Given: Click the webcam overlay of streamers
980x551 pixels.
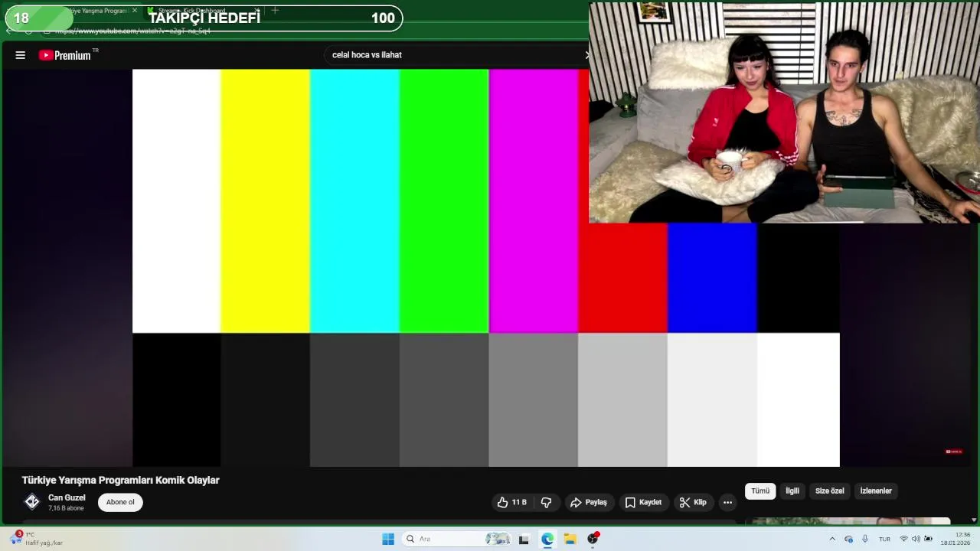Looking at the screenshot, I should point(784,112).
